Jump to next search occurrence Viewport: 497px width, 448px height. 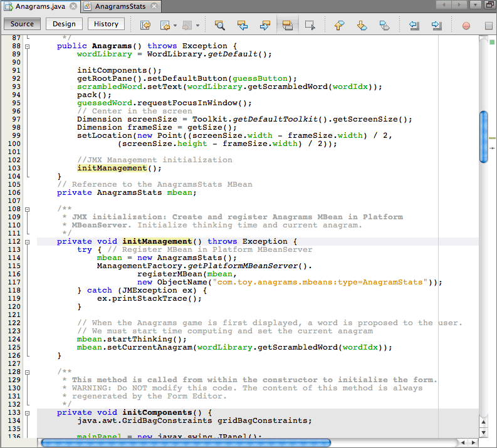point(264,25)
